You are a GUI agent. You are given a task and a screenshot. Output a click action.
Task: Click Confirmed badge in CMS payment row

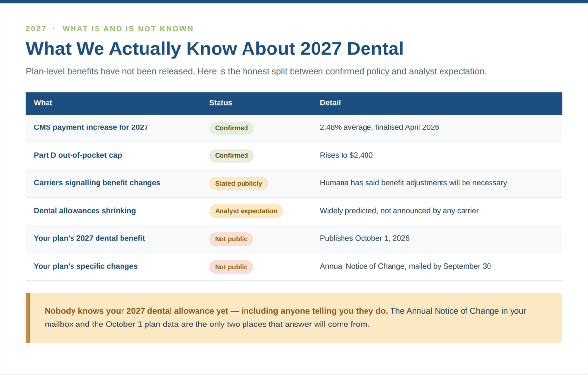(231, 128)
